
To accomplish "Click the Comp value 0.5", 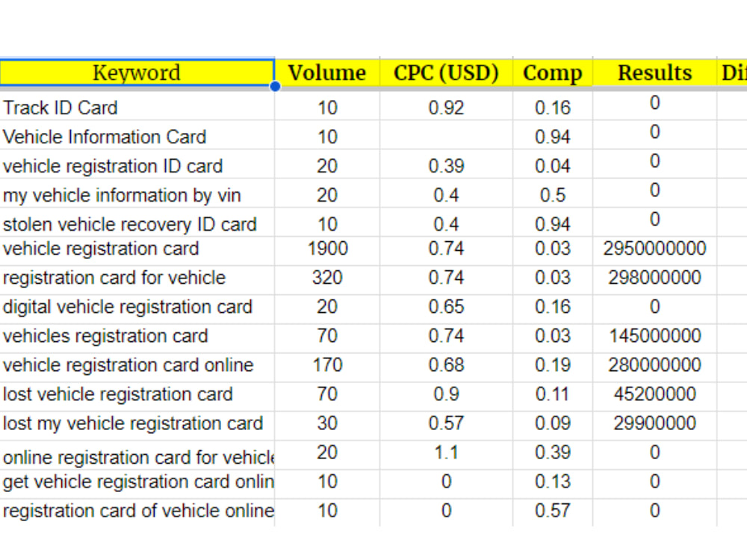I will [553, 195].
